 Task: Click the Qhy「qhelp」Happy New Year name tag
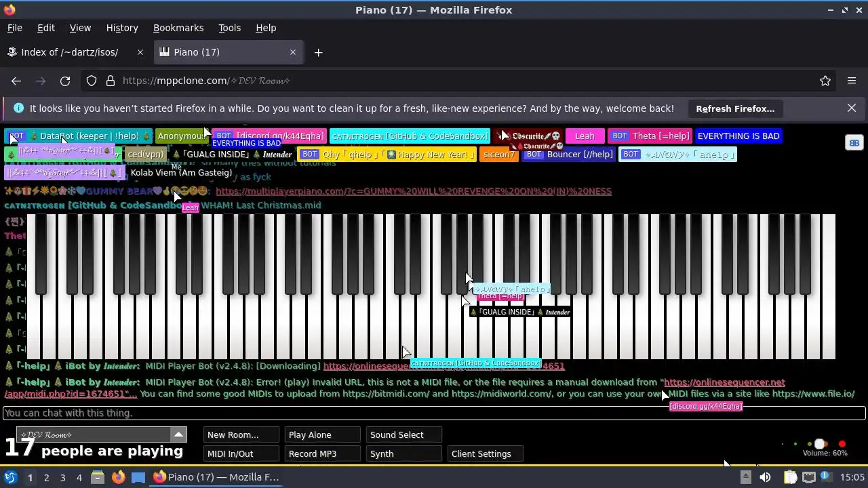387,155
